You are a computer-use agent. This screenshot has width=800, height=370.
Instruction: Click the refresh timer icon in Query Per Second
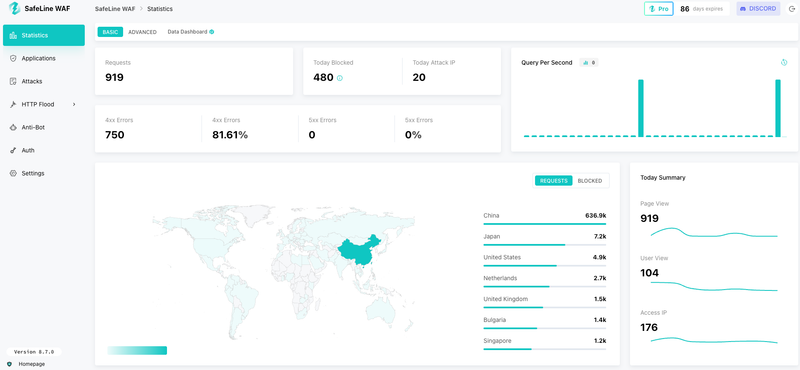(x=784, y=62)
